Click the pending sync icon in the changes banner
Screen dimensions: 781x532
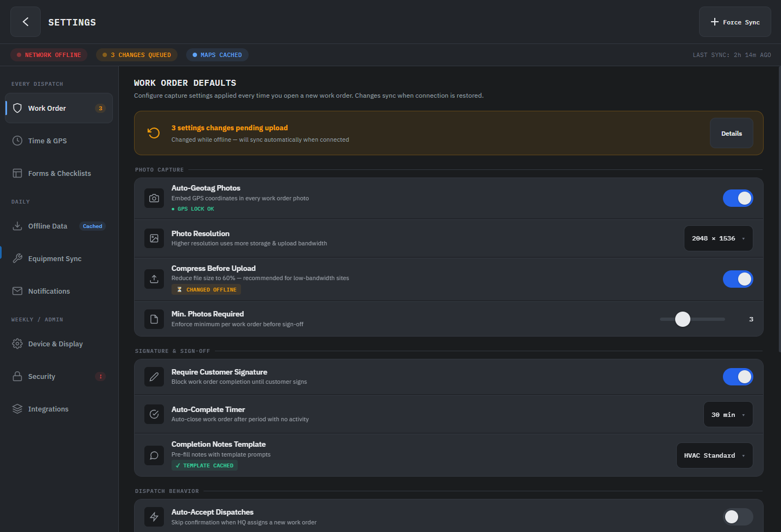[x=154, y=133]
